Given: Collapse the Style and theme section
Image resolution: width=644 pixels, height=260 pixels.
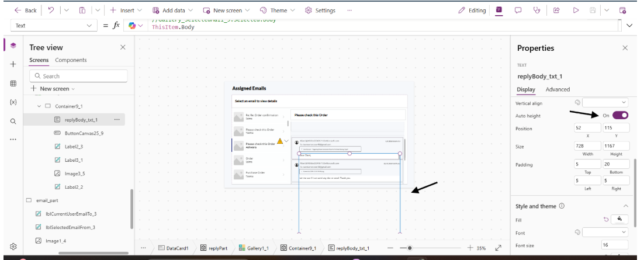Looking at the screenshot, I should [x=625, y=206].
